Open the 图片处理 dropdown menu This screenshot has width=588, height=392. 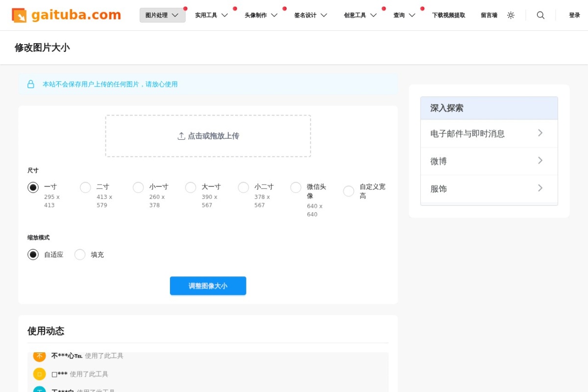[x=162, y=15]
